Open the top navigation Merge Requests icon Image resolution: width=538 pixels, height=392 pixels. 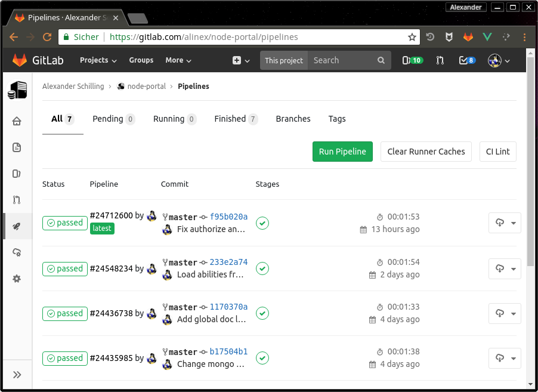440,60
